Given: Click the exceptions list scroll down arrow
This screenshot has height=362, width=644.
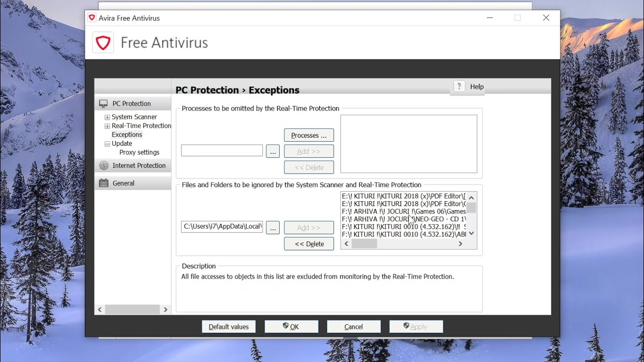Looking at the screenshot, I should [471, 233].
